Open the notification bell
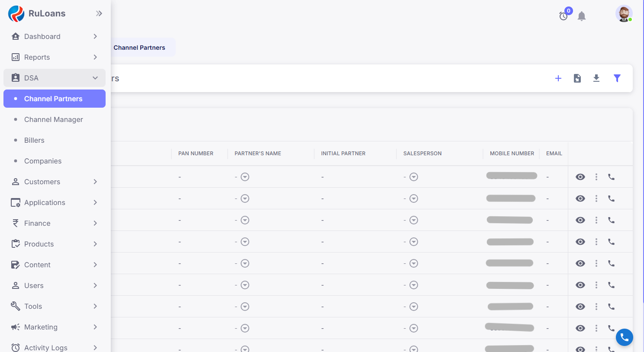The image size is (644, 352). point(582,16)
